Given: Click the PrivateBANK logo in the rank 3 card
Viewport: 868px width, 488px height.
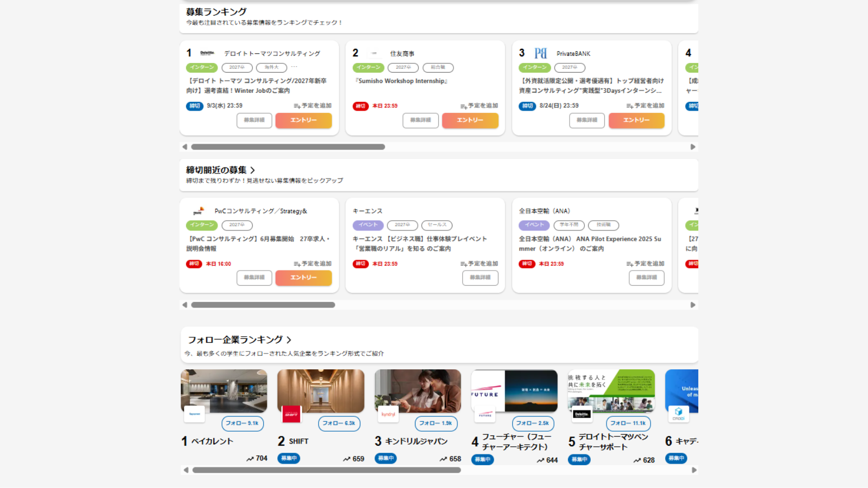Looking at the screenshot, I should [540, 53].
